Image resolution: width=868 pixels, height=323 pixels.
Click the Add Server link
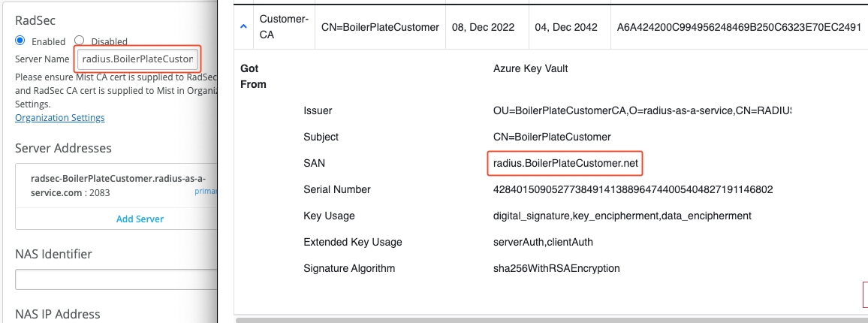click(140, 219)
